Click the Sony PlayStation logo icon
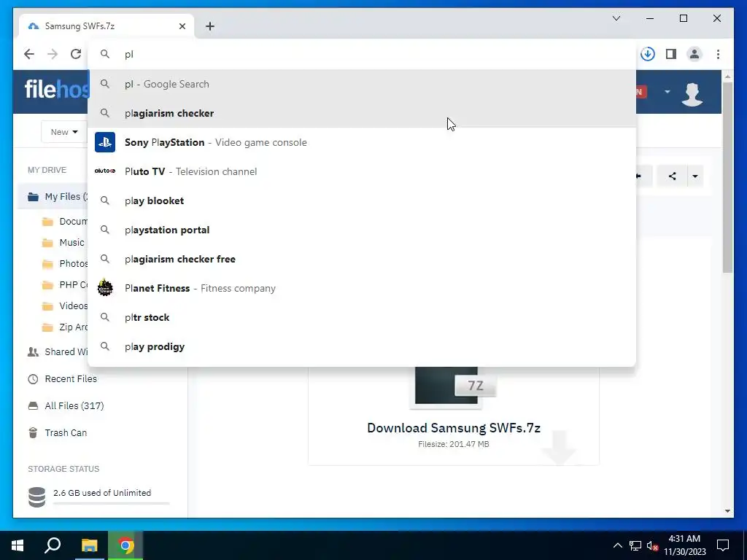The width and height of the screenshot is (747, 560). 105,142
